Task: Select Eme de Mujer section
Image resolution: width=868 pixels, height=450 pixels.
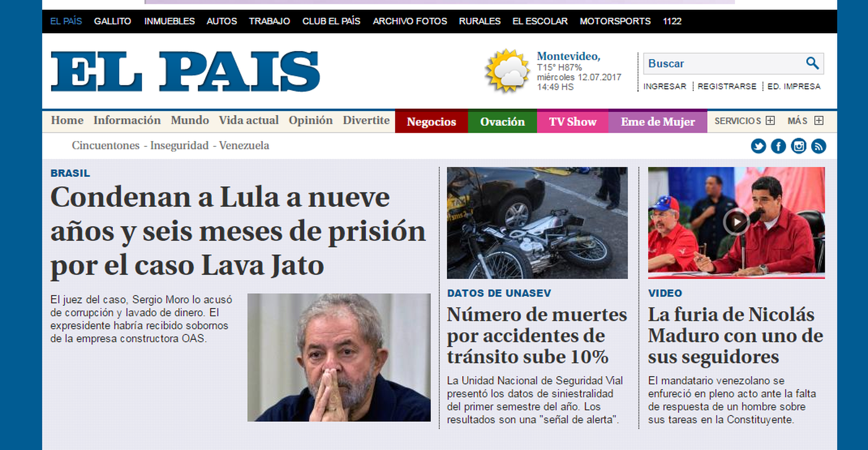Action: pyautogui.click(x=658, y=121)
